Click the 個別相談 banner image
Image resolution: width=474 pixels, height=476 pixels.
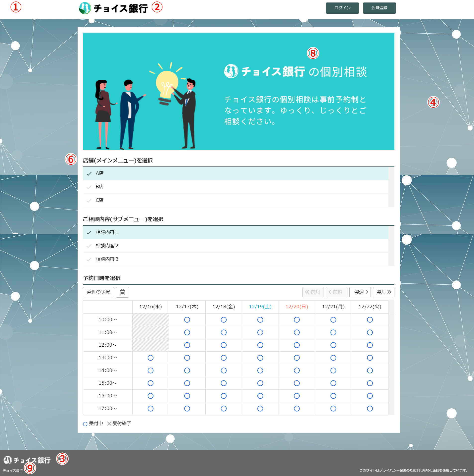tap(239, 91)
